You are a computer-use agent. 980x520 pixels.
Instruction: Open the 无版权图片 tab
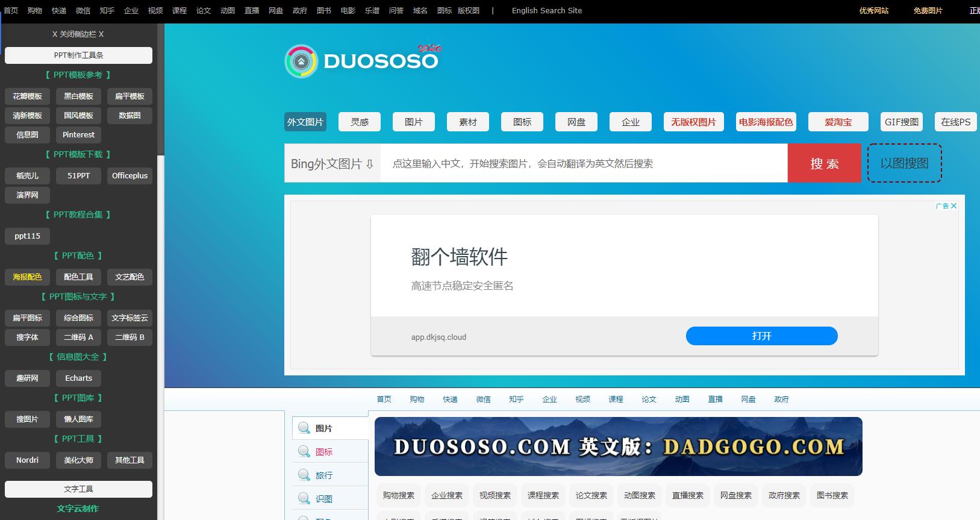point(694,122)
